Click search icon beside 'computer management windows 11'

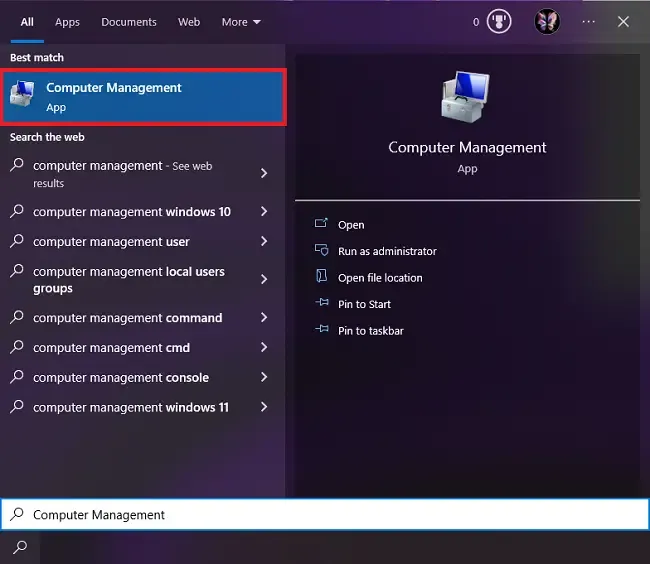click(17, 407)
